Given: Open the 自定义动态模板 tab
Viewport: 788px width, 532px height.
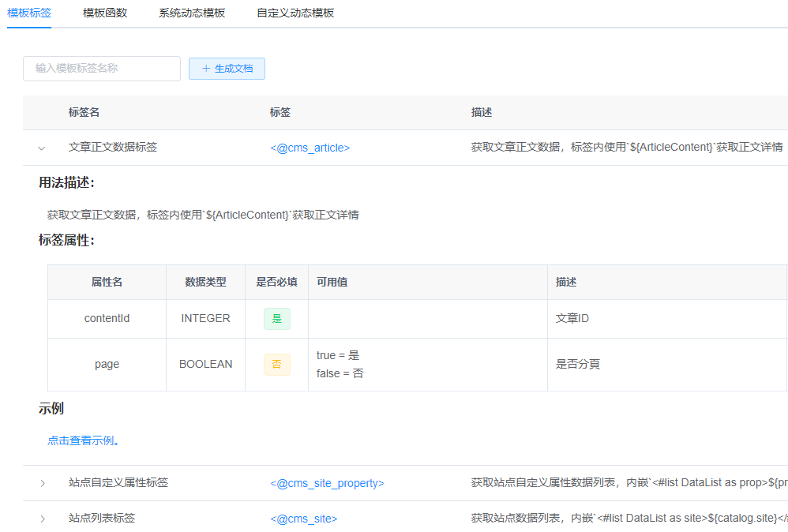Looking at the screenshot, I should (x=295, y=13).
